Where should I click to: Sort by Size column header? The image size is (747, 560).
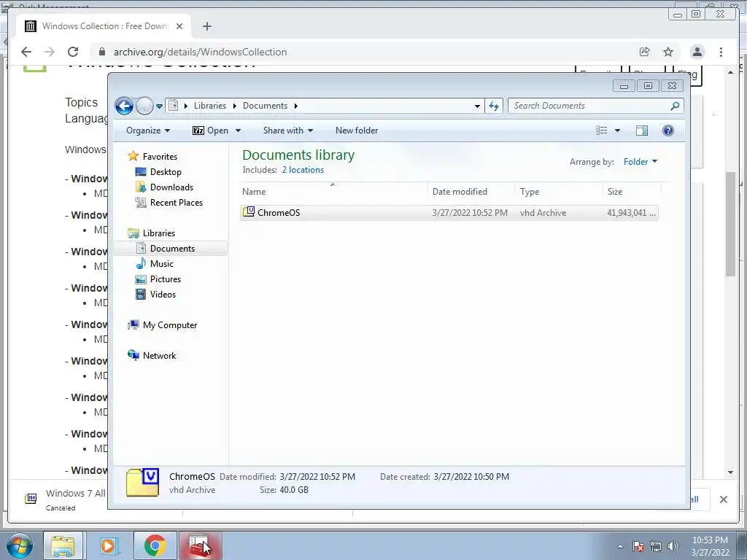(632, 192)
